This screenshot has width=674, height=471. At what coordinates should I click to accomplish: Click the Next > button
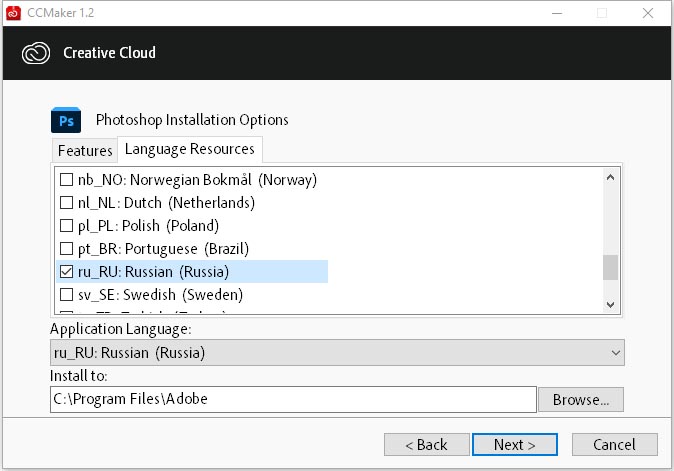[x=515, y=444]
